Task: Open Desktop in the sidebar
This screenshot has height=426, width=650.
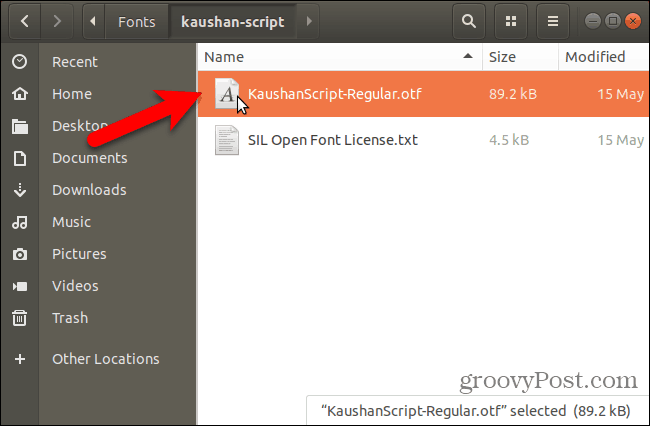Action: click(x=80, y=126)
